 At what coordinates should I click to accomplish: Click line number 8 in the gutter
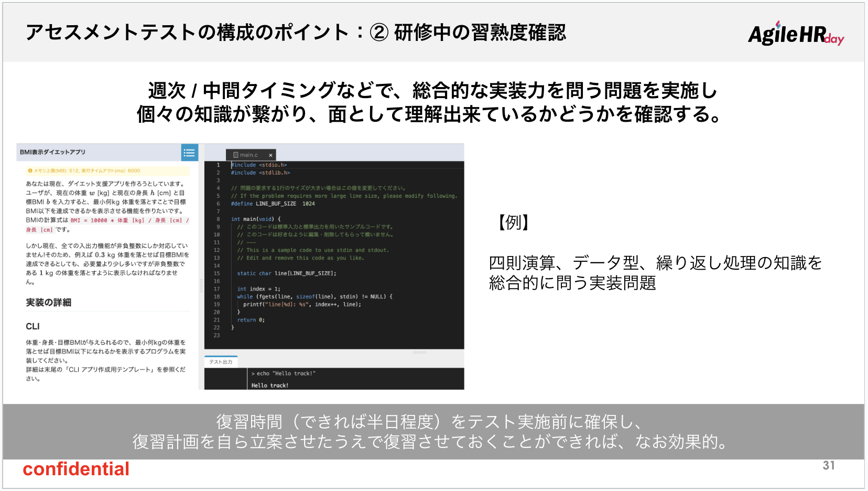tap(218, 219)
